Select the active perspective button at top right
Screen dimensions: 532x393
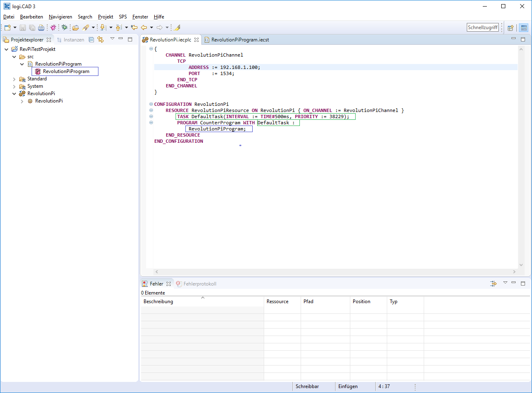[x=524, y=28]
